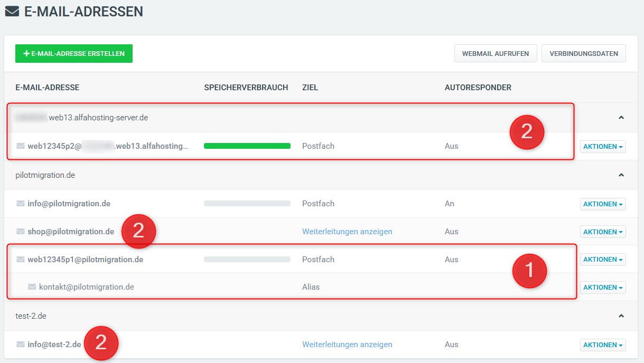The image size is (644, 363).
Task: Open the AKTIONEN dropdown for info@test-2.de
Action: pos(603,345)
